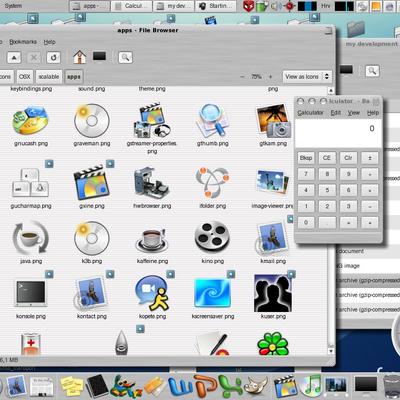Click search icon in my development window

(x=372, y=70)
